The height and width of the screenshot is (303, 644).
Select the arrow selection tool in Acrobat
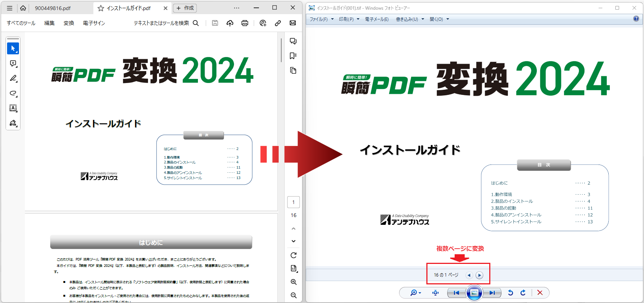pyautogui.click(x=13, y=48)
